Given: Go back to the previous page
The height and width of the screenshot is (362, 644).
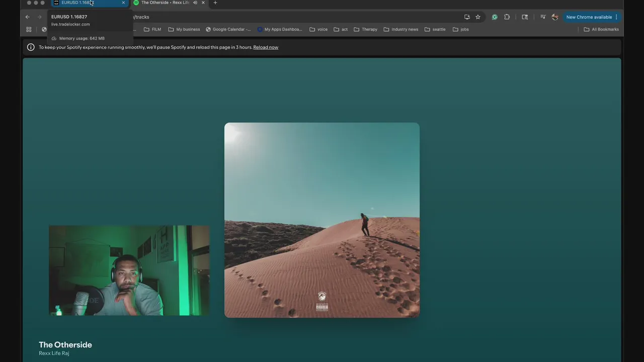Looking at the screenshot, I should [x=28, y=17].
